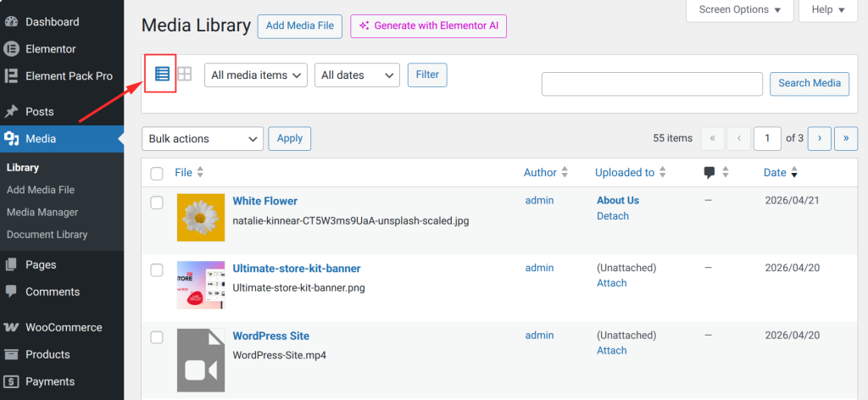
Task: Focus the media search input field
Action: pyautogui.click(x=652, y=84)
